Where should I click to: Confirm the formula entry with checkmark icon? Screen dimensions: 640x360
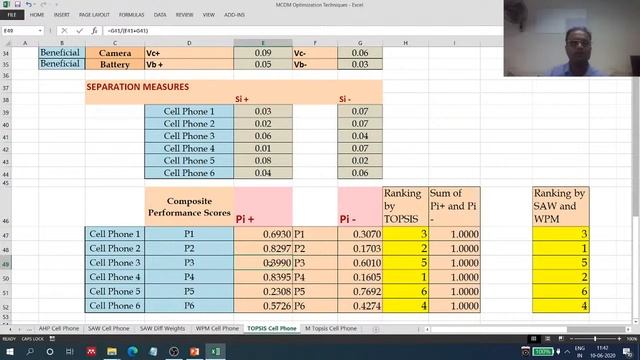pos(80,31)
